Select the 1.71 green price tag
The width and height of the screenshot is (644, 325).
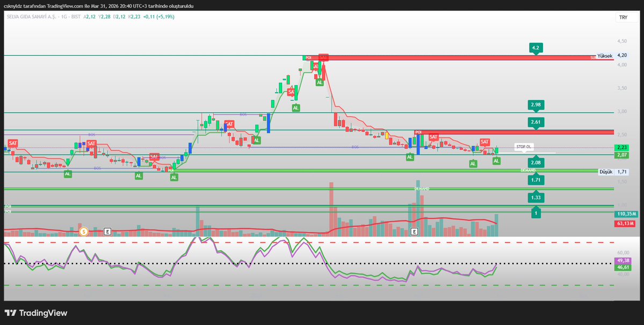pos(535,180)
